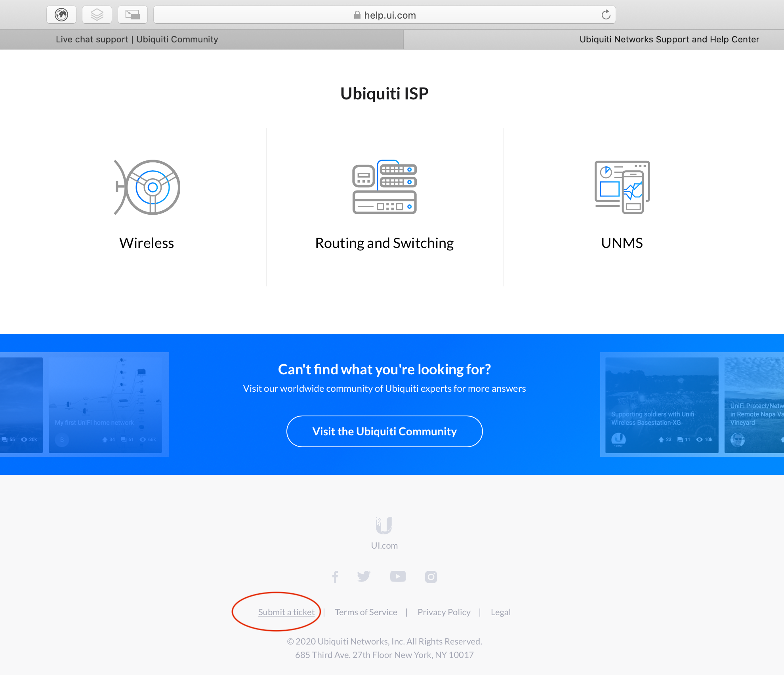This screenshot has height=675, width=784.
Task: Select the Live chat support tab
Action: coord(137,39)
